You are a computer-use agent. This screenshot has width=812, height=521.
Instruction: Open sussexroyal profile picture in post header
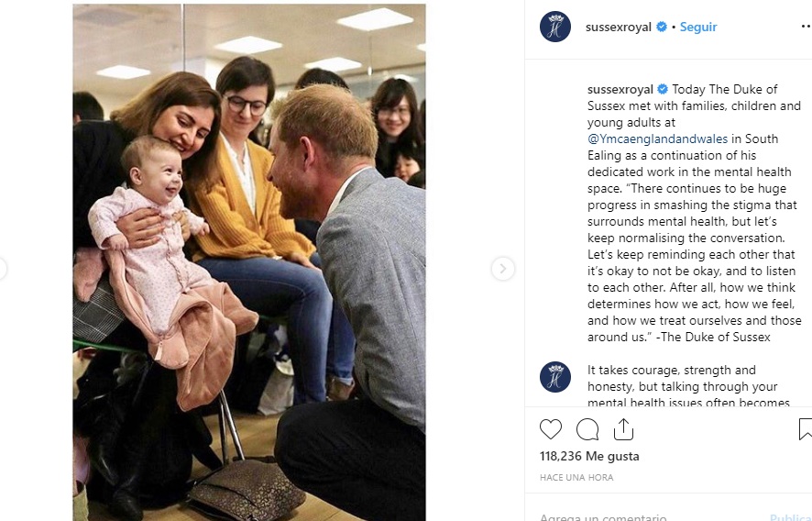(555, 28)
